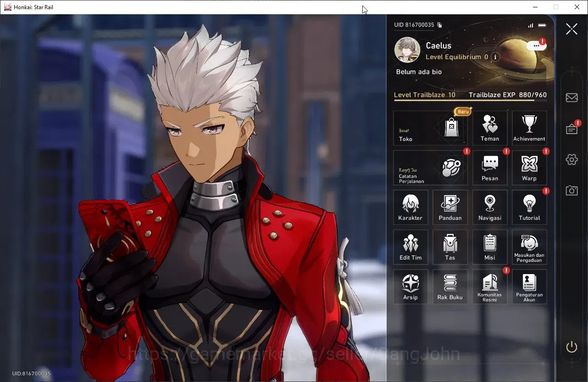The width and height of the screenshot is (588, 382).
Task: Open the Warp tile
Action: [x=529, y=168]
